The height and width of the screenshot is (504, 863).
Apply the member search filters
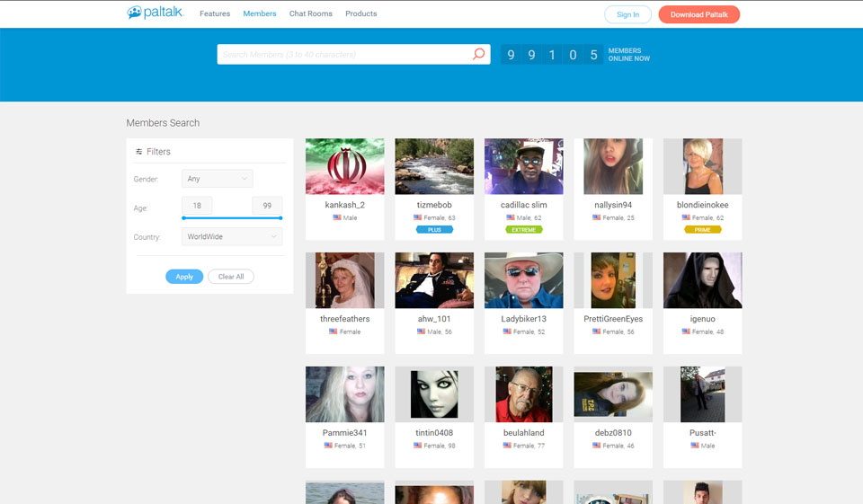(184, 277)
